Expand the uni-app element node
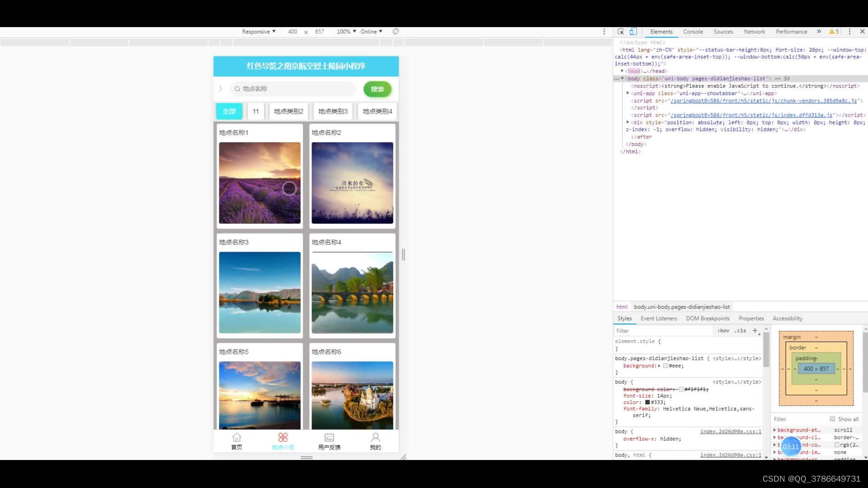Image resolution: width=868 pixels, height=488 pixels. click(628, 93)
